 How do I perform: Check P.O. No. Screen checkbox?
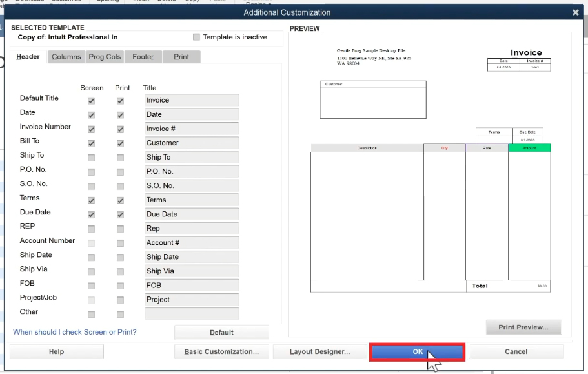click(x=91, y=172)
